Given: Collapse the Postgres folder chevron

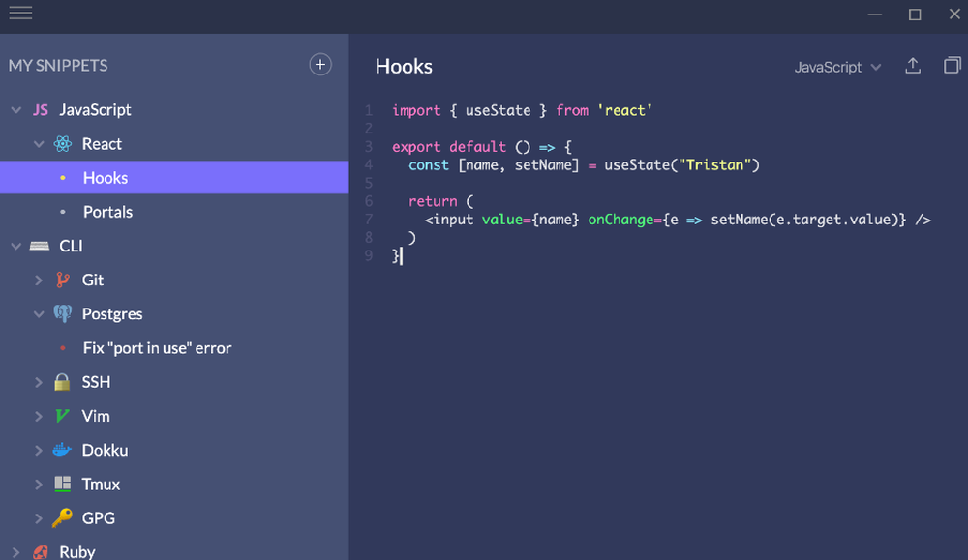Looking at the screenshot, I should [x=39, y=314].
